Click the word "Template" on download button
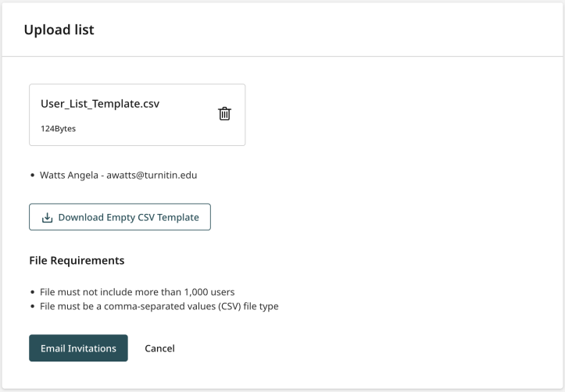Screen dimensions: 565x392 tap(178, 217)
